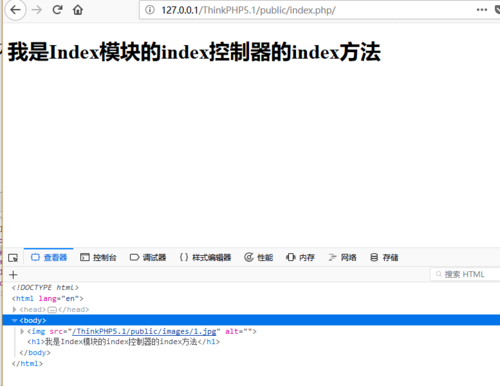
Task: Open the 调试器 debugger tab
Action: [148, 257]
